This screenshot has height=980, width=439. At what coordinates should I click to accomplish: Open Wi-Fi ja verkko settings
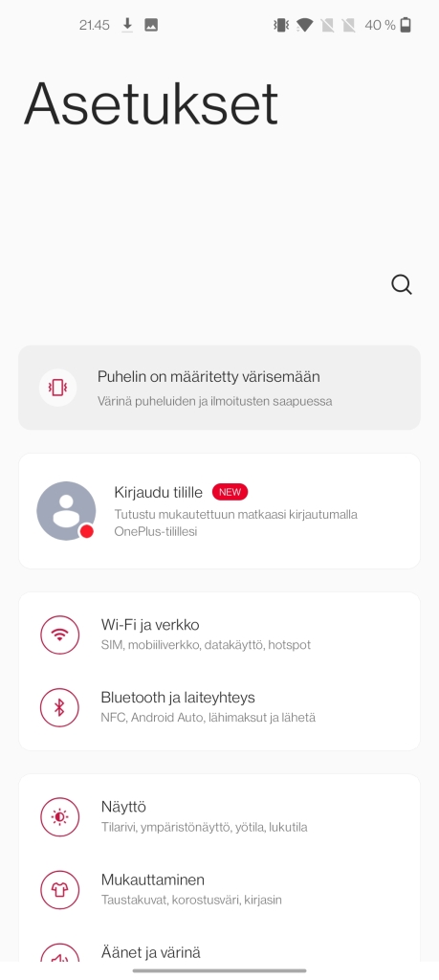click(219, 635)
